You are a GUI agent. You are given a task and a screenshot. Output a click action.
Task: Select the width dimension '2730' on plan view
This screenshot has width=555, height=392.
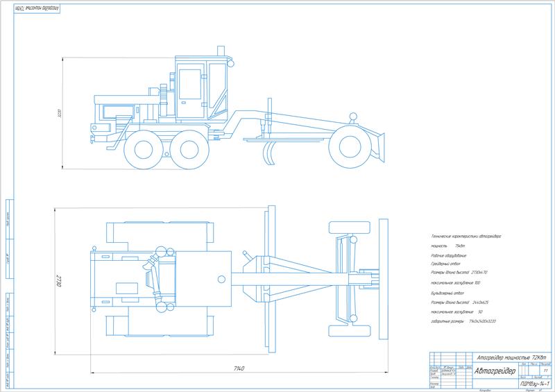click(x=59, y=280)
